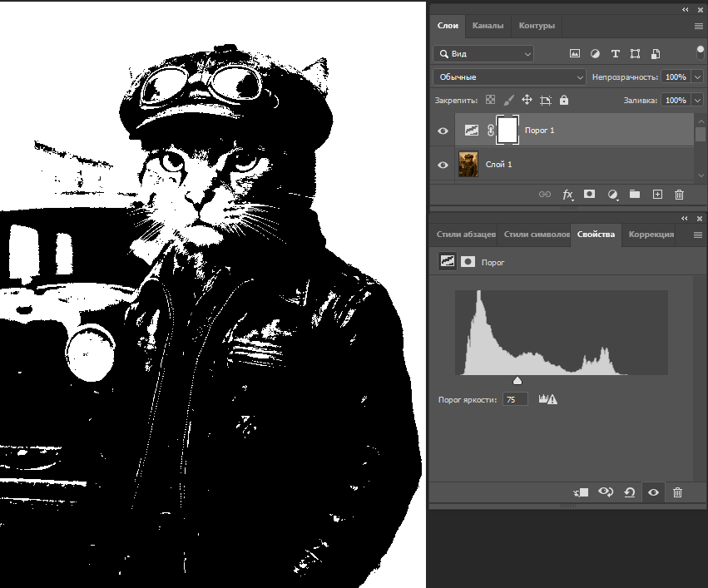The height and width of the screenshot is (588, 708).
Task: Calculate more accurate histogram warning icon
Action: click(x=547, y=399)
